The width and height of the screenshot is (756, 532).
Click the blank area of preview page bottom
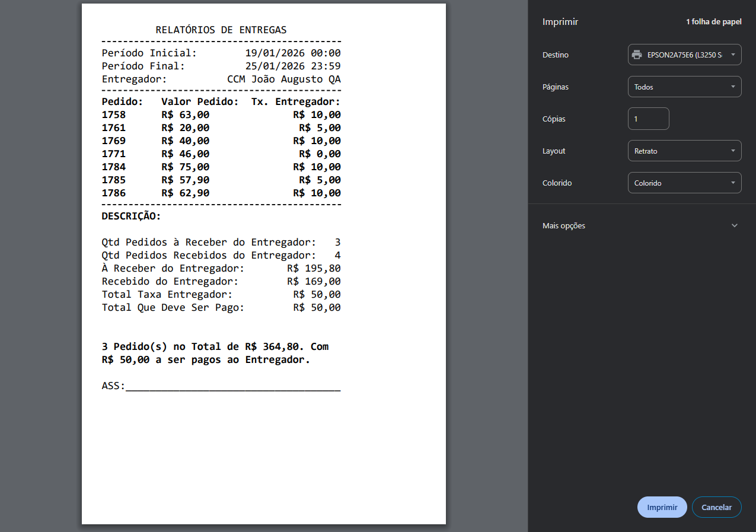coord(263,463)
